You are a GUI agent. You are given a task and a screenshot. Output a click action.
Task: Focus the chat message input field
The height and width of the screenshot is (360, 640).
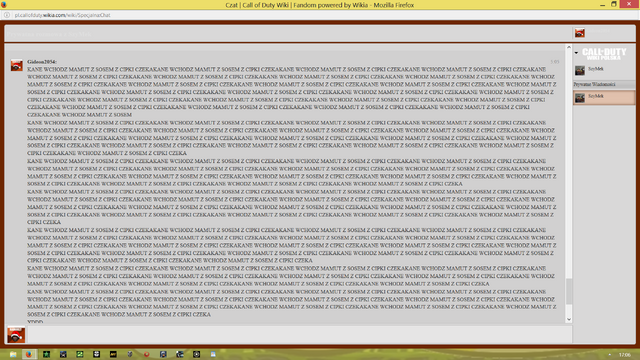(x=299, y=335)
